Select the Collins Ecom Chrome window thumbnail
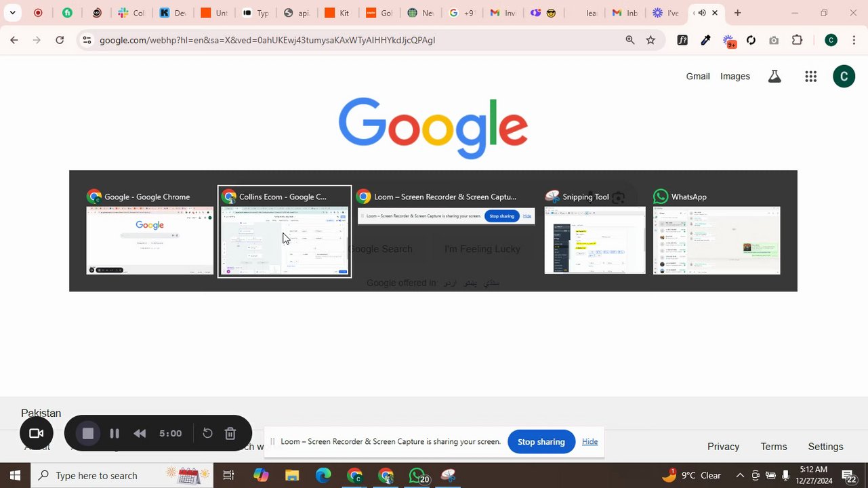 tap(285, 232)
